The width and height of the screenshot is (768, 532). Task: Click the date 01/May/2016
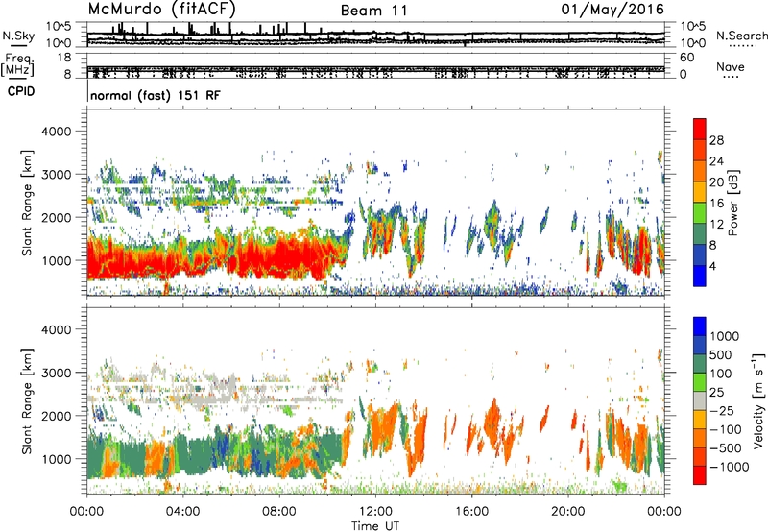coord(612,10)
